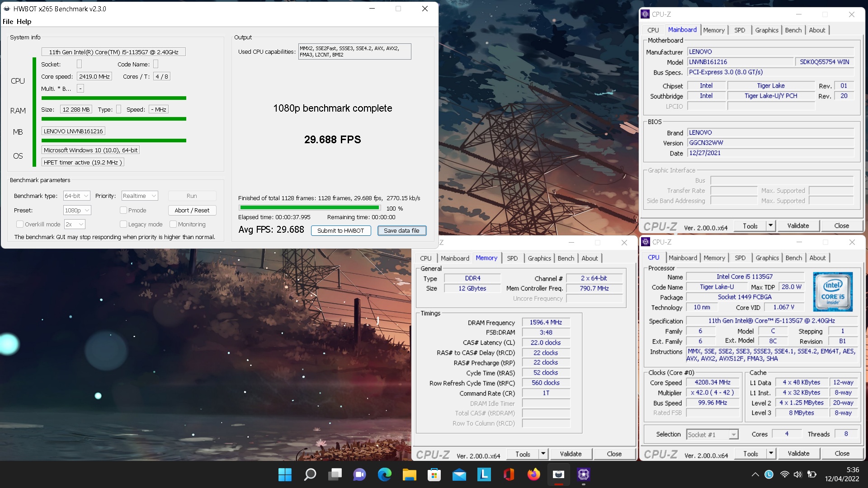Screen dimensions: 868x488
Task: Enable the Pmode checkbox
Action: [123, 210]
